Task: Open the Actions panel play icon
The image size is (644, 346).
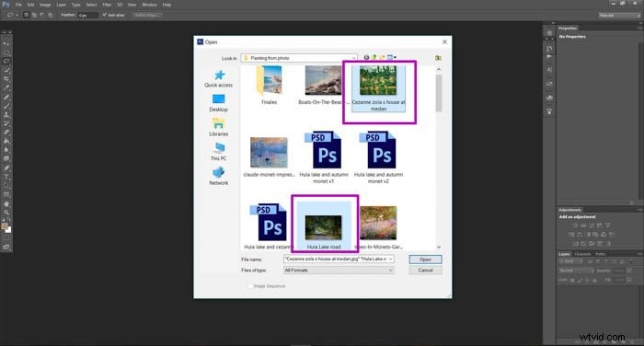Action: tap(549, 56)
